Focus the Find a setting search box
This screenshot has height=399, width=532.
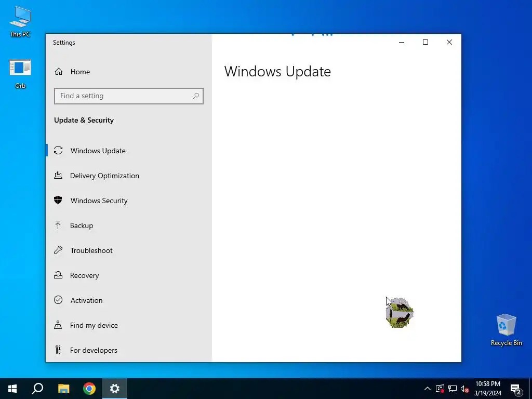tap(129, 96)
